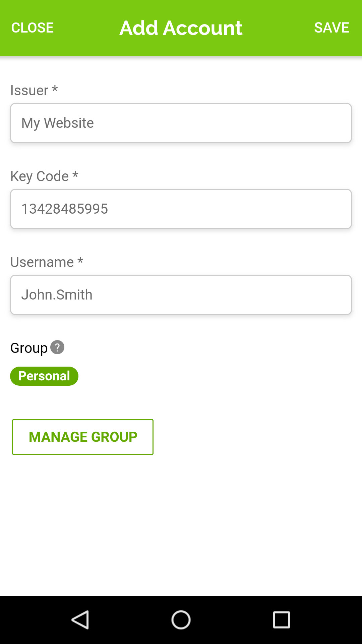Tap the Android home circle icon
This screenshot has width=362, height=644.
(181, 620)
